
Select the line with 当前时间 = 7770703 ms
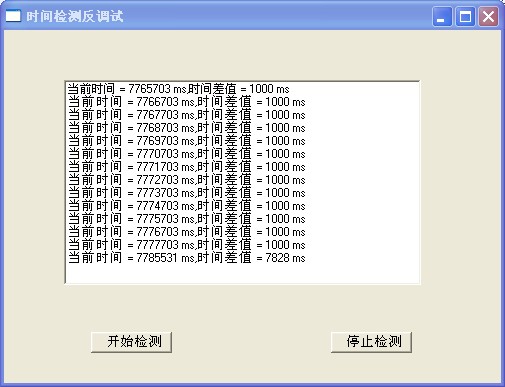187,154
